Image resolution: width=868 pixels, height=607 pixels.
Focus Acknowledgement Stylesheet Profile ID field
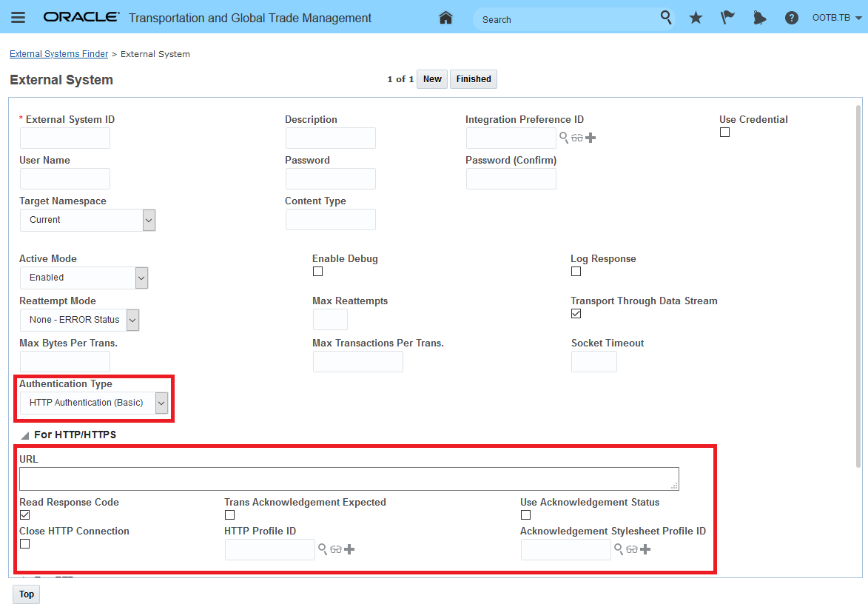pos(566,549)
